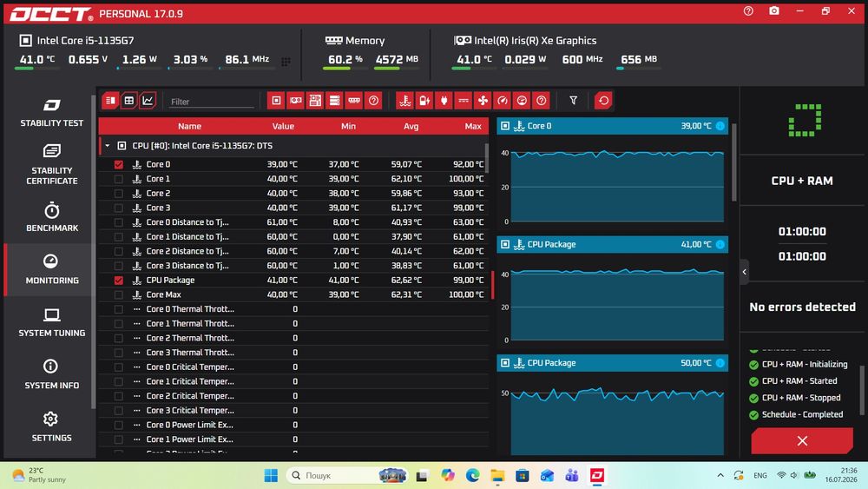
Task: Reset the monitoring min/max values
Action: [x=603, y=101]
